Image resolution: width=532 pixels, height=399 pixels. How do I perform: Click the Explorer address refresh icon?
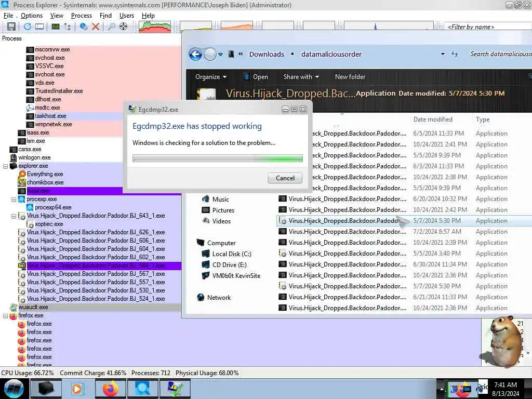point(455,54)
